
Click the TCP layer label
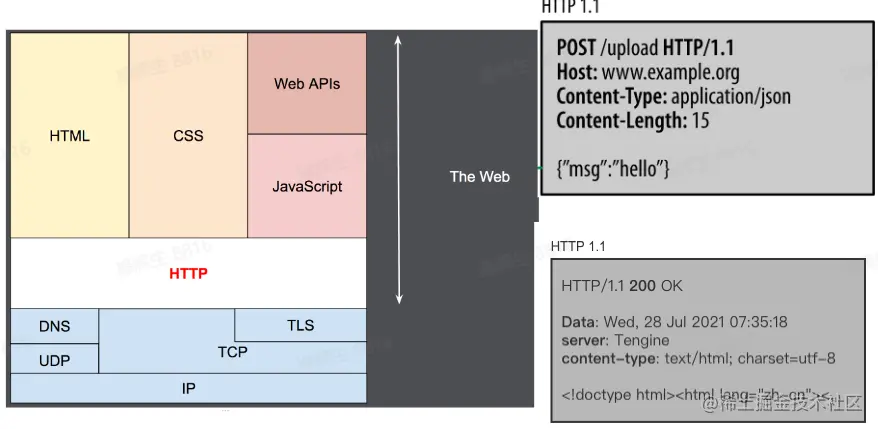coord(232,352)
